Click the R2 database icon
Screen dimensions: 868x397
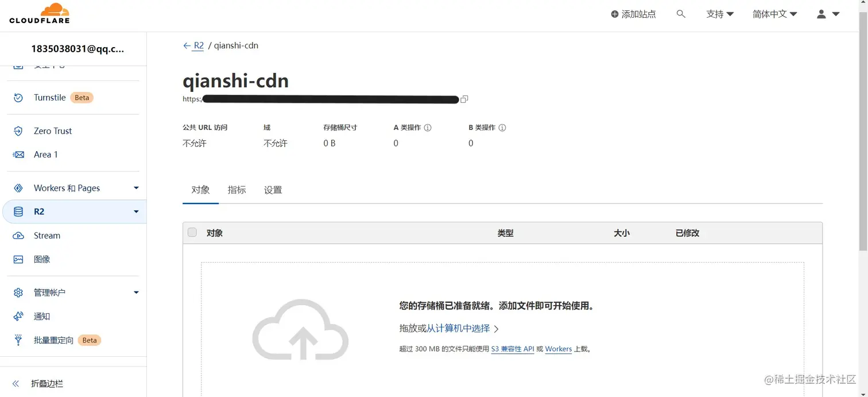[x=18, y=212]
